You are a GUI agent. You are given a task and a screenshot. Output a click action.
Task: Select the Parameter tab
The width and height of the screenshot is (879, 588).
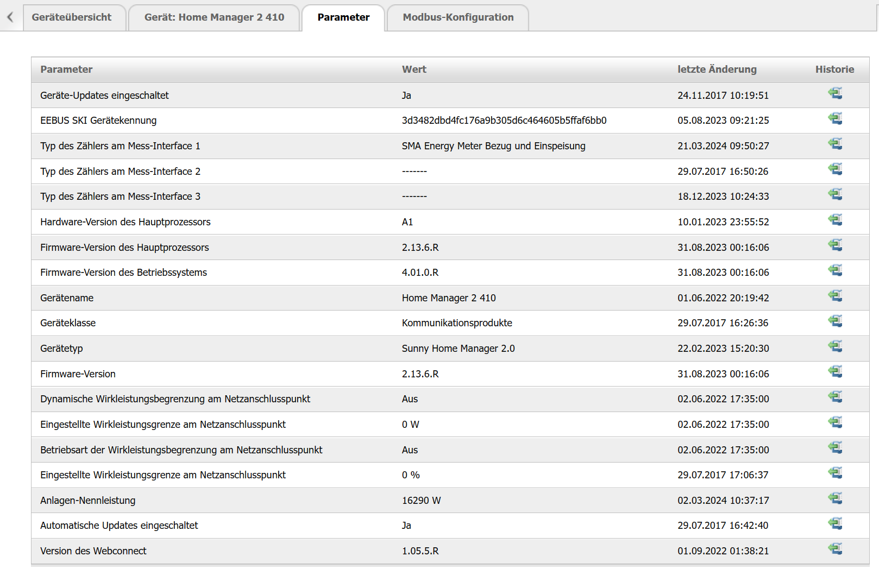click(343, 17)
